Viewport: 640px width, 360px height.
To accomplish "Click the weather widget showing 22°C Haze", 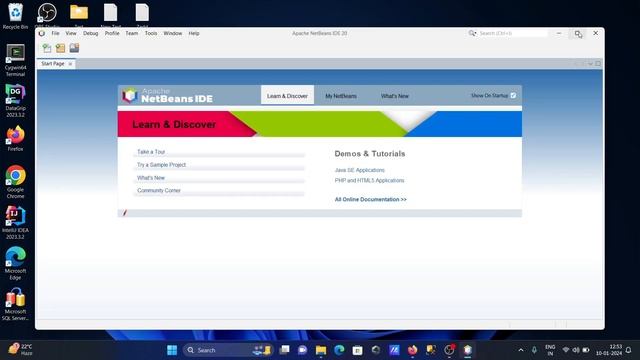I will (20, 350).
